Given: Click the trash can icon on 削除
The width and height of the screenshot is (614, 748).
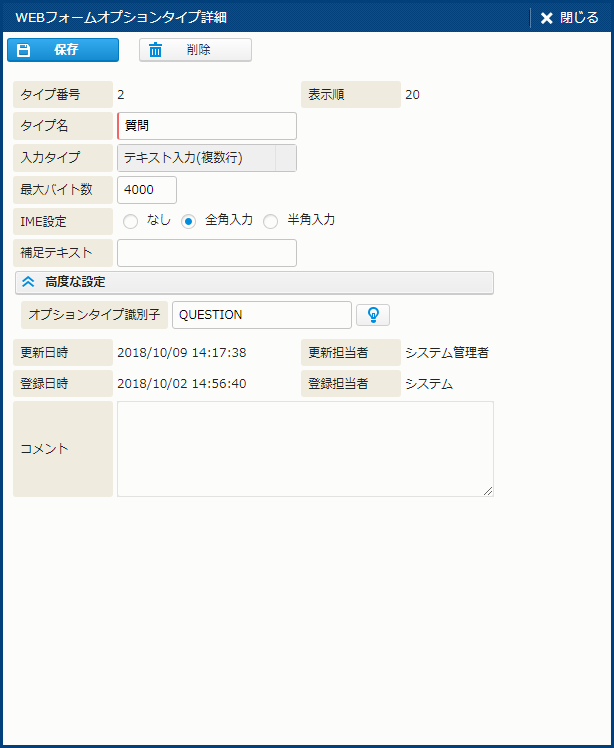Looking at the screenshot, I should [x=155, y=50].
